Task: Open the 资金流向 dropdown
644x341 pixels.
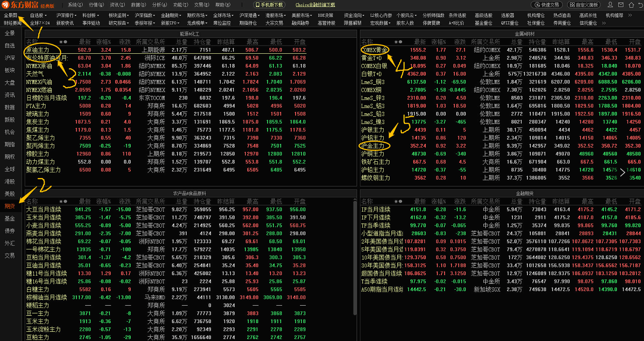Action: point(355,15)
